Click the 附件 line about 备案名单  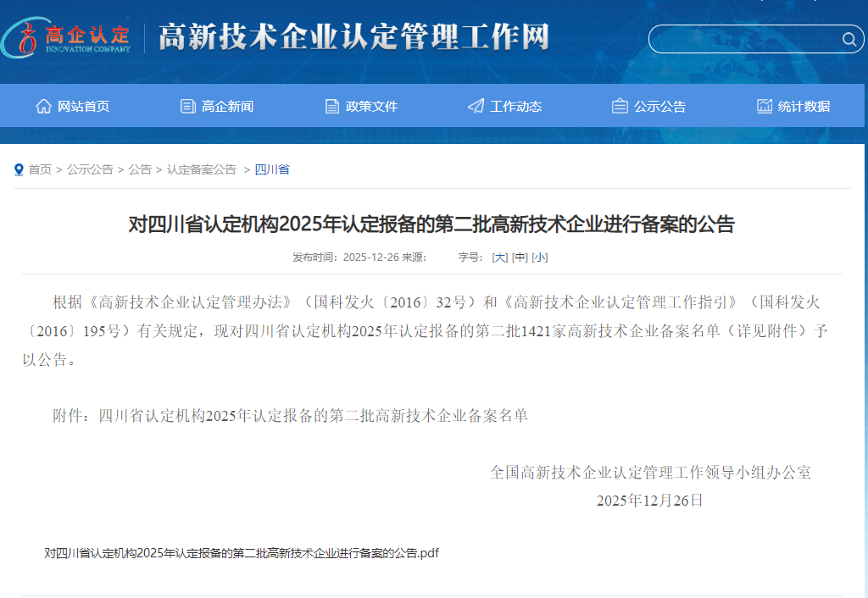[290, 415]
